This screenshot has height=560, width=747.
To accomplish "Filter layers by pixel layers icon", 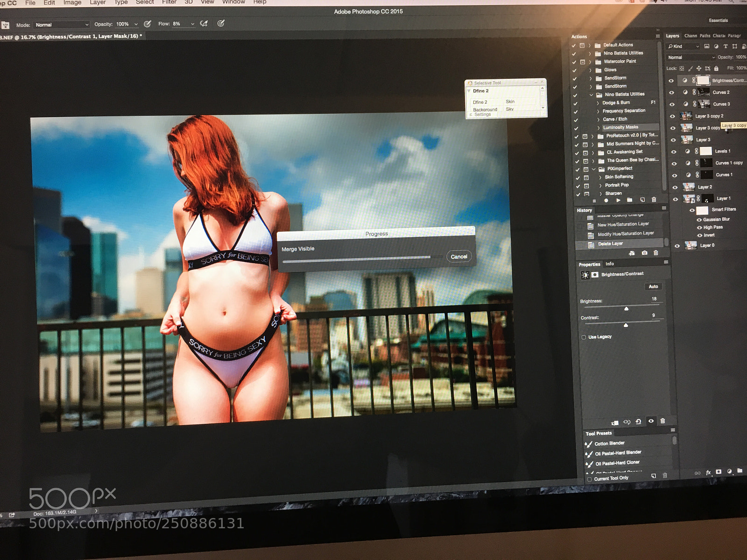I will click(706, 46).
